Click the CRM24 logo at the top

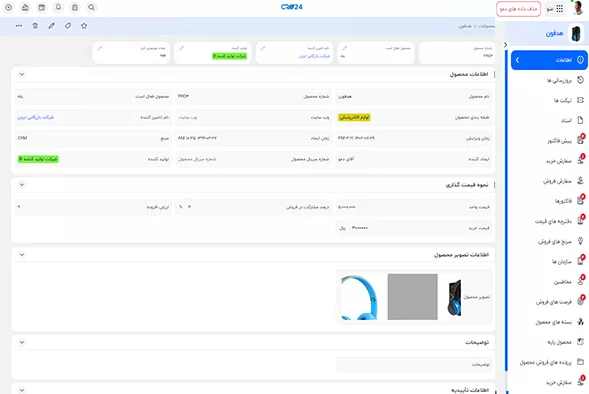click(x=291, y=7)
